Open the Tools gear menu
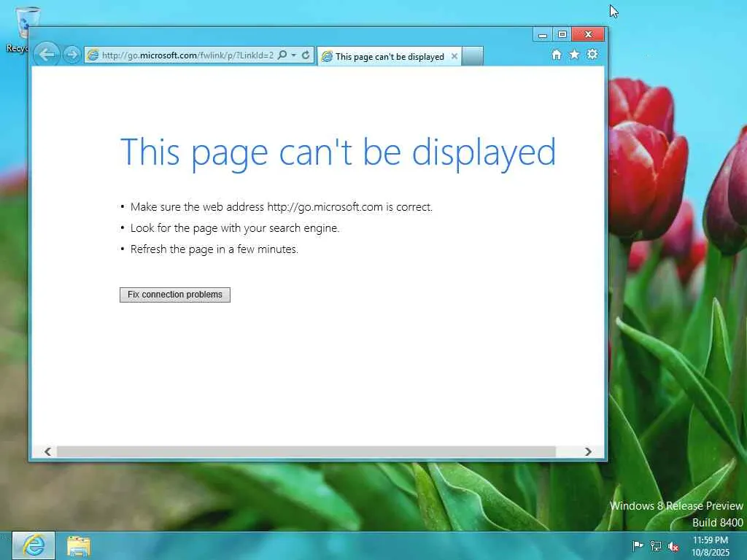Image resolution: width=747 pixels, height=560 pixels. 592,54
